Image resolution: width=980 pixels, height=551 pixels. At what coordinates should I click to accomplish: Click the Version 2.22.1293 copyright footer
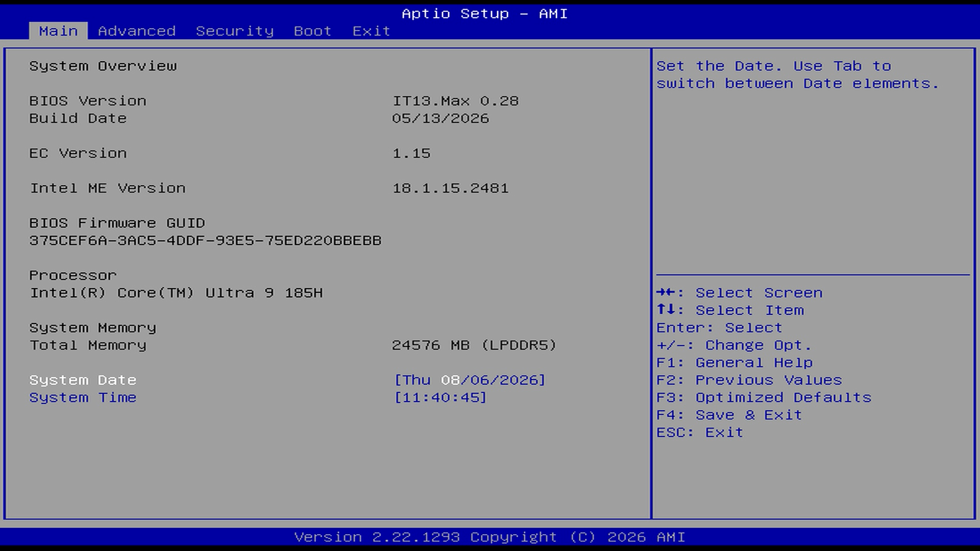tap(489, 537)
